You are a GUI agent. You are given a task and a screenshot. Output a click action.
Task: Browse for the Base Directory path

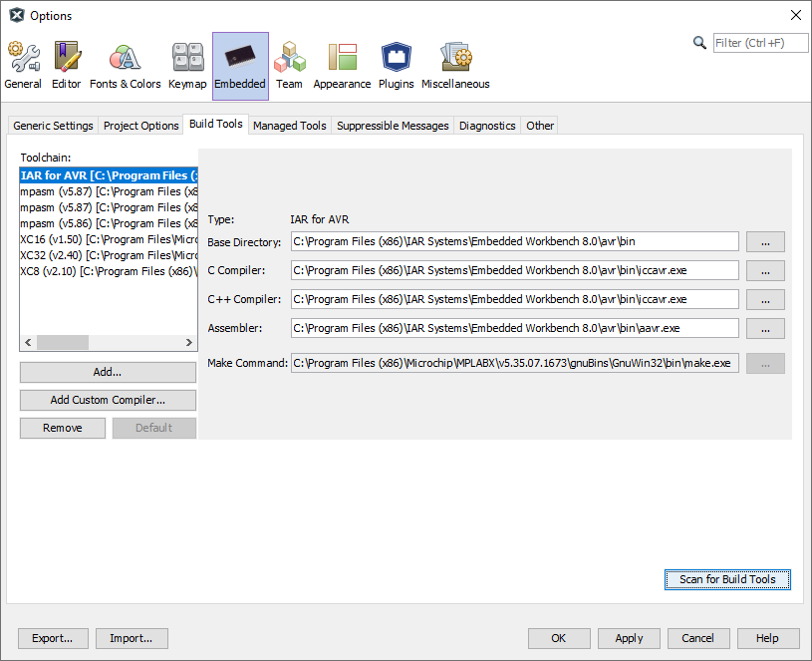click(765, 242)
